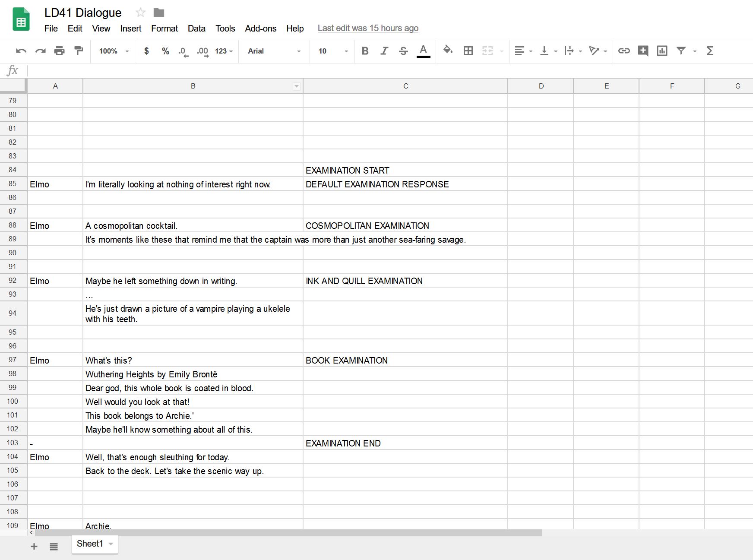This screenshot has height=560, width=753.
Task: Click 'Last edit was 15 hours ago'
Action: [368, 28]
